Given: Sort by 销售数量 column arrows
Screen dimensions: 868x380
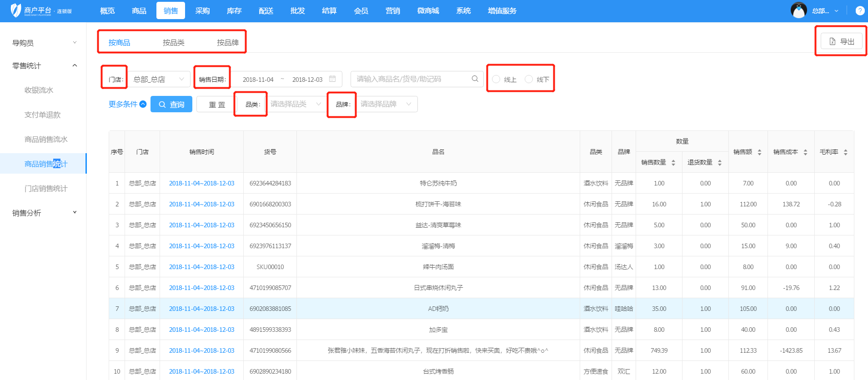Looking at the screenshot, I should (x=673, y=163).
